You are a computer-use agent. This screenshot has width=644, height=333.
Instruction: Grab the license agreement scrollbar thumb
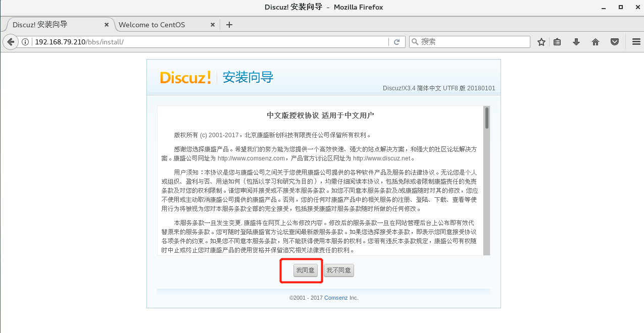click(x=487, y=118)
